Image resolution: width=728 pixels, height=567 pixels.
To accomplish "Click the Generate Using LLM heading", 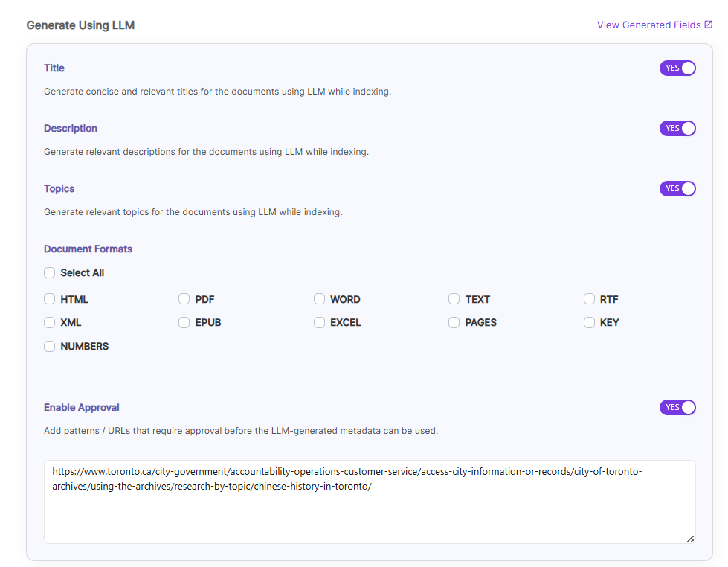I will pyautogui.click(x=80, y=25).
